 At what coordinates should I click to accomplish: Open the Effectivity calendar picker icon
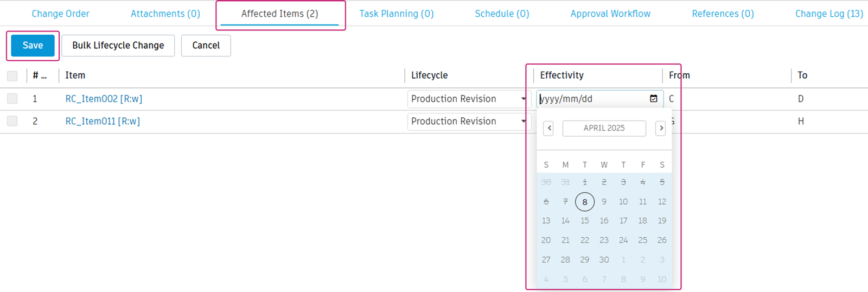[653, 99]
